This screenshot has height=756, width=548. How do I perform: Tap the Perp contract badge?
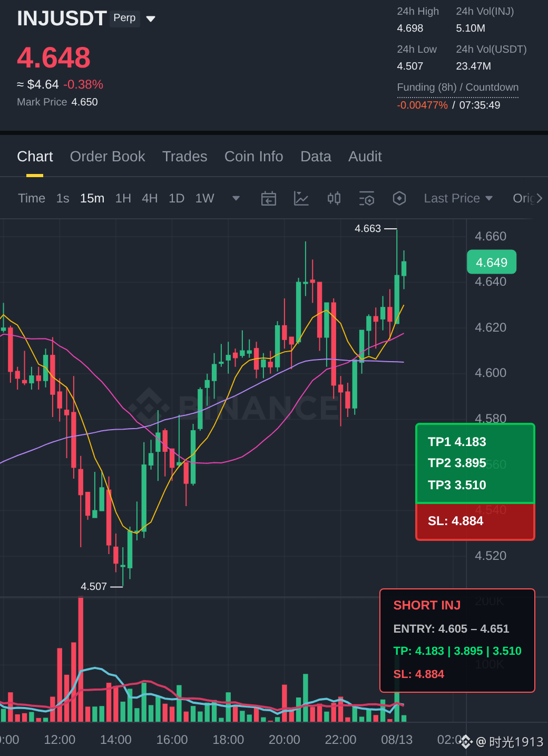[x=125, y=18]
